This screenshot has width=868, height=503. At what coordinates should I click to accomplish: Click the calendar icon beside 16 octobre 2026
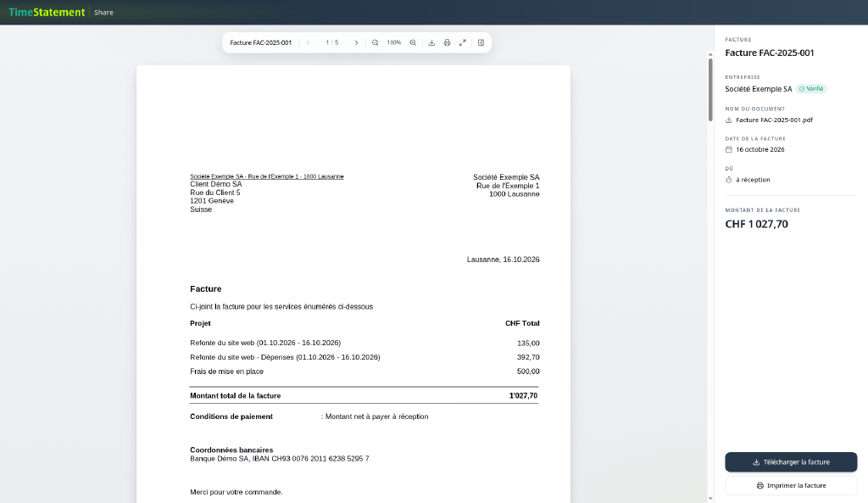tap(728, 149)
